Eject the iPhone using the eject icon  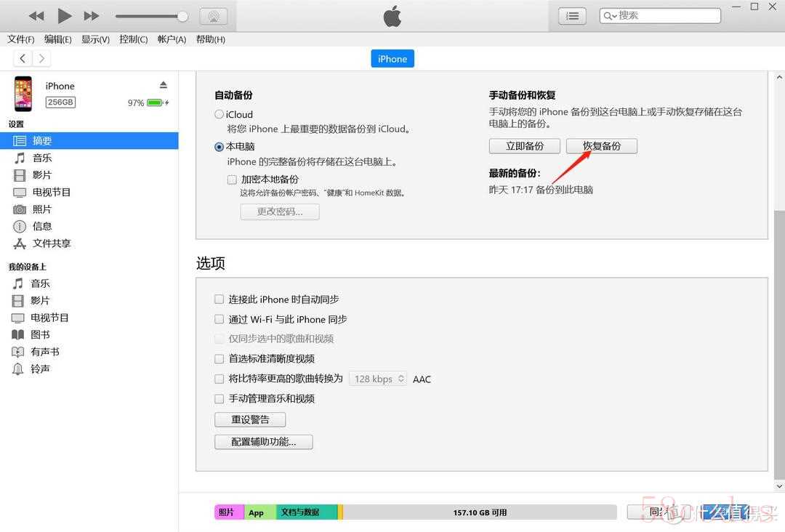coord(164,85)
